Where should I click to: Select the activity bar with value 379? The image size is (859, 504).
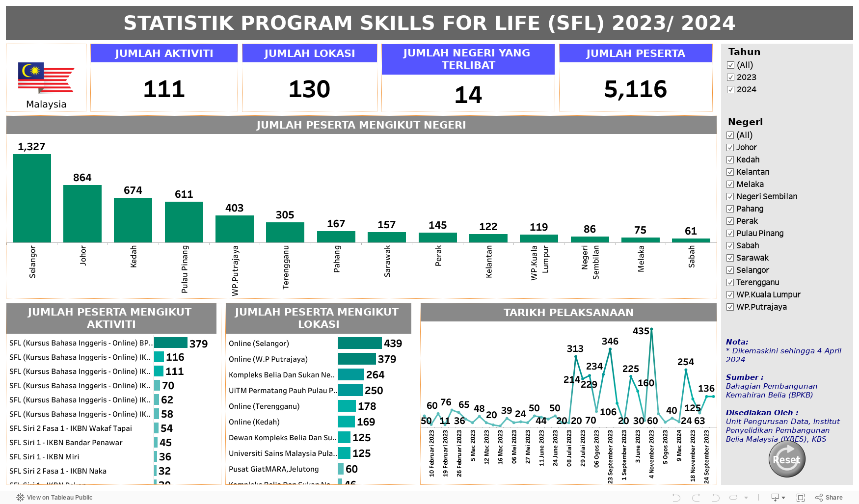171,343
